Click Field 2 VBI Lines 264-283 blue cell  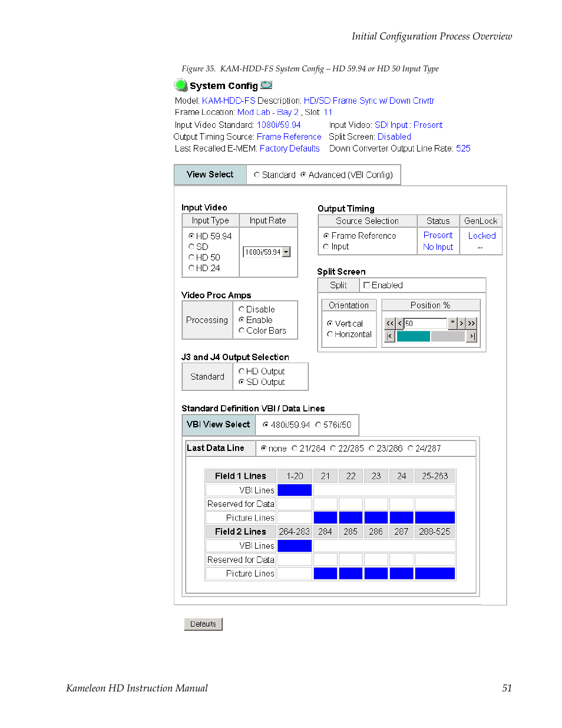coord(295,546)
